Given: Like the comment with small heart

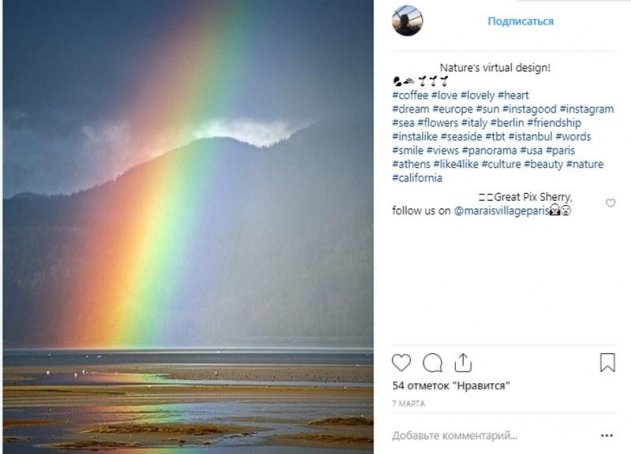Looking at the screenshot, I should pyautogui.click(x=610, y=203).
